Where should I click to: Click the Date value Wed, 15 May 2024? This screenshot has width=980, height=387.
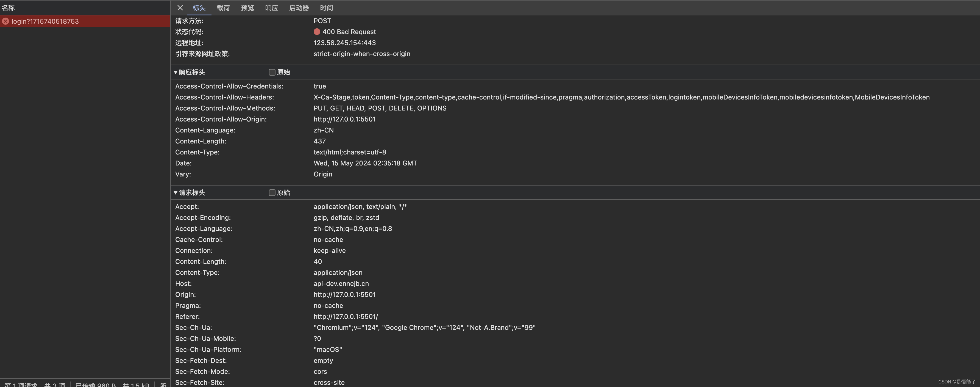[x=365, y=163]
